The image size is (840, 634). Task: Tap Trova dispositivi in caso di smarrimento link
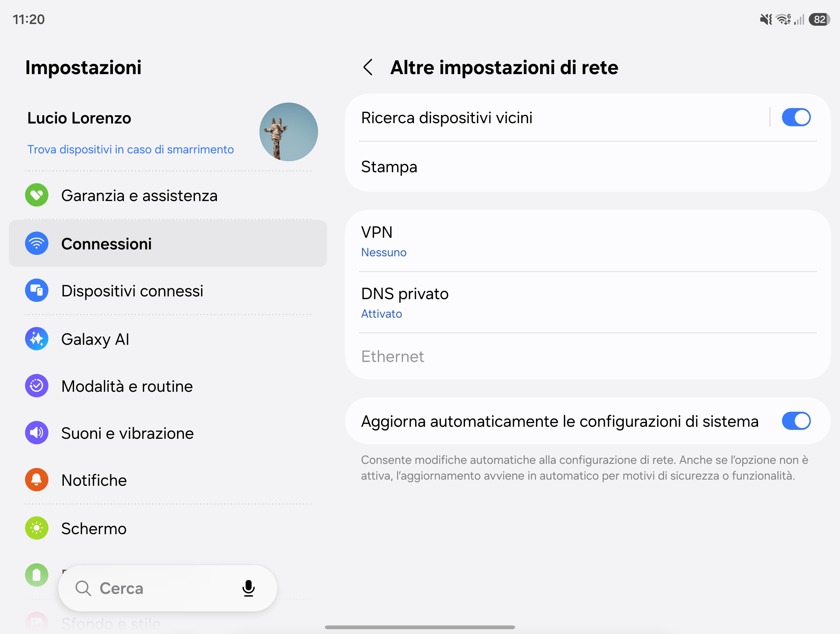pos(130,150)
